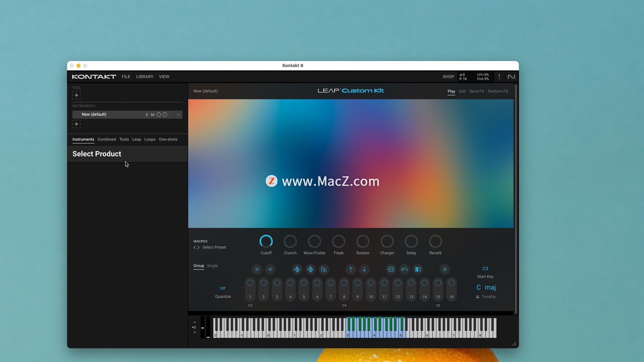644x362 pixels.
Task: Open the LIBRARY menu
Action: click(x=145, y=77)
